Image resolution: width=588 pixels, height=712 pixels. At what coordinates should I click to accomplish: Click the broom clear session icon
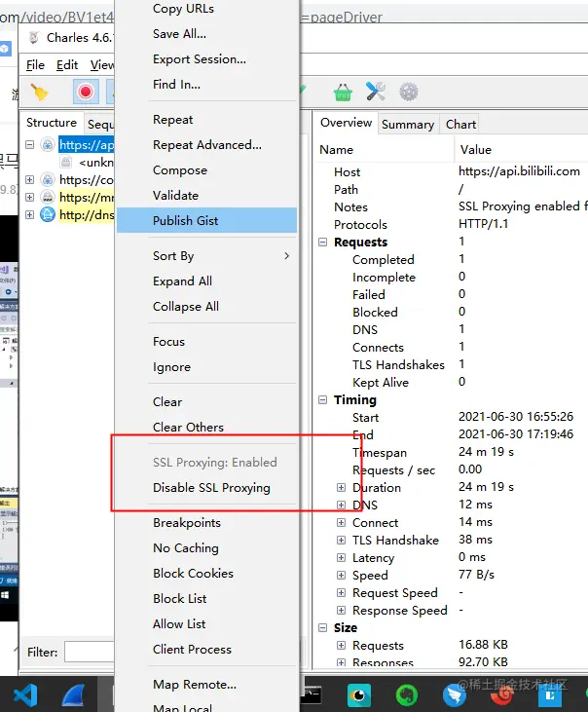[x=39, y=93]
